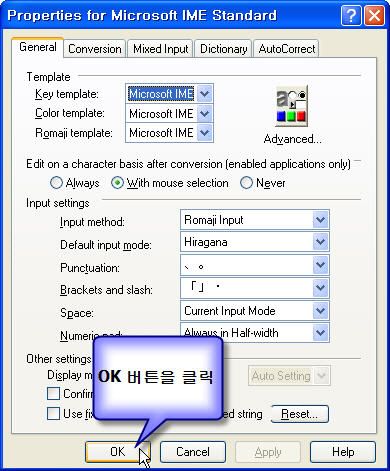
Task: Switch to the AutoCorrect tab
Action: 287,49
